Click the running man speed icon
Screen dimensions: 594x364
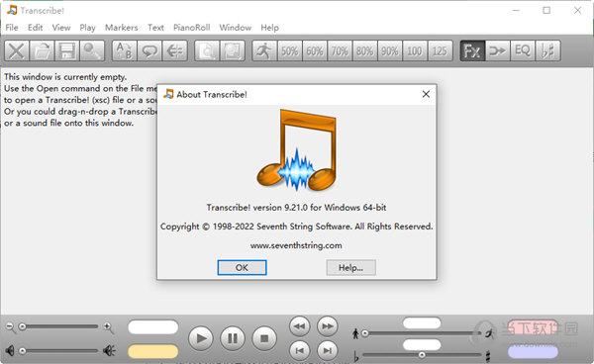(x=264, y=50)
